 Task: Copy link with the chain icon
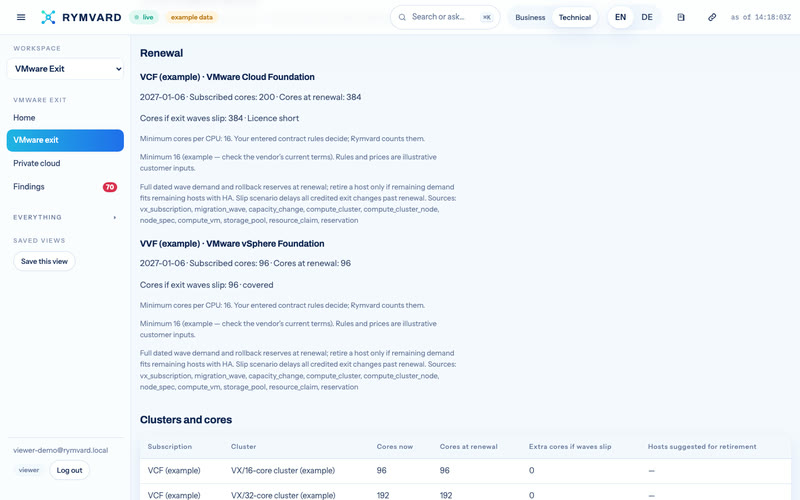(712, 17)
